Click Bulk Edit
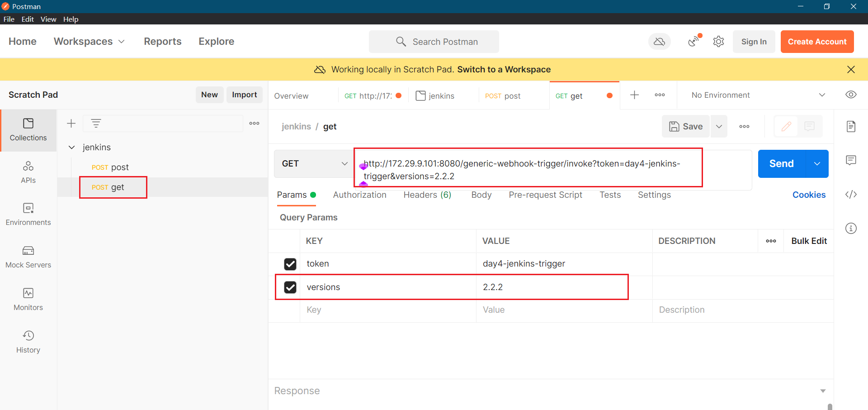868x410 pixels. coord(809,241)
